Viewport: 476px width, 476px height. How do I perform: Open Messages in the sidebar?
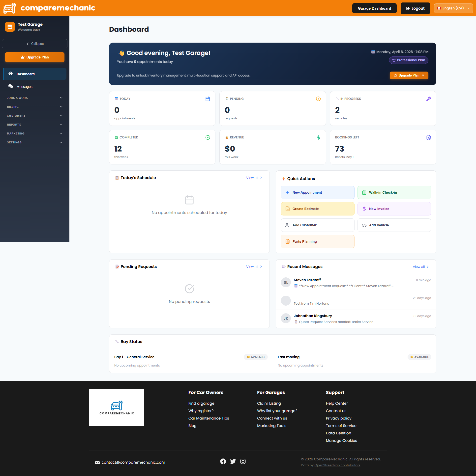[24, 87]
